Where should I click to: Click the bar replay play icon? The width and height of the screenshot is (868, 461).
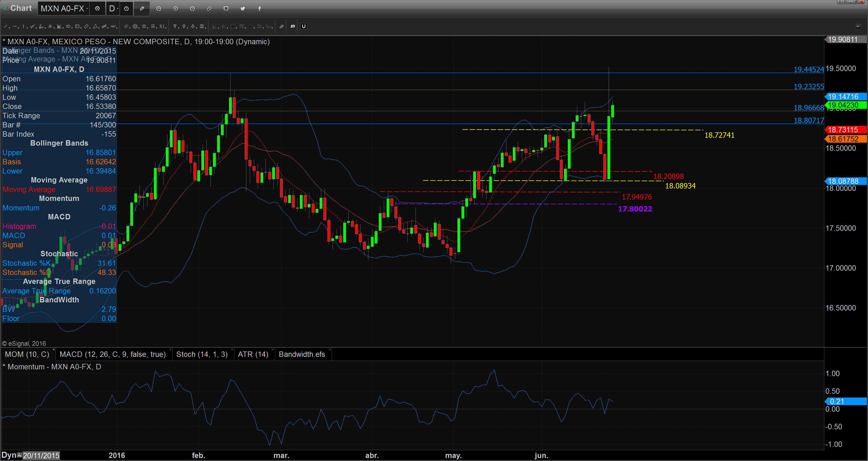click(175, 8)
